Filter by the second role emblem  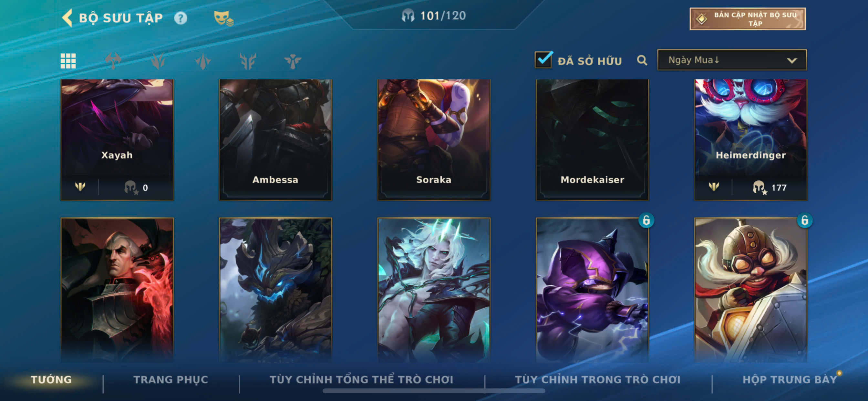tap(158, 61)
